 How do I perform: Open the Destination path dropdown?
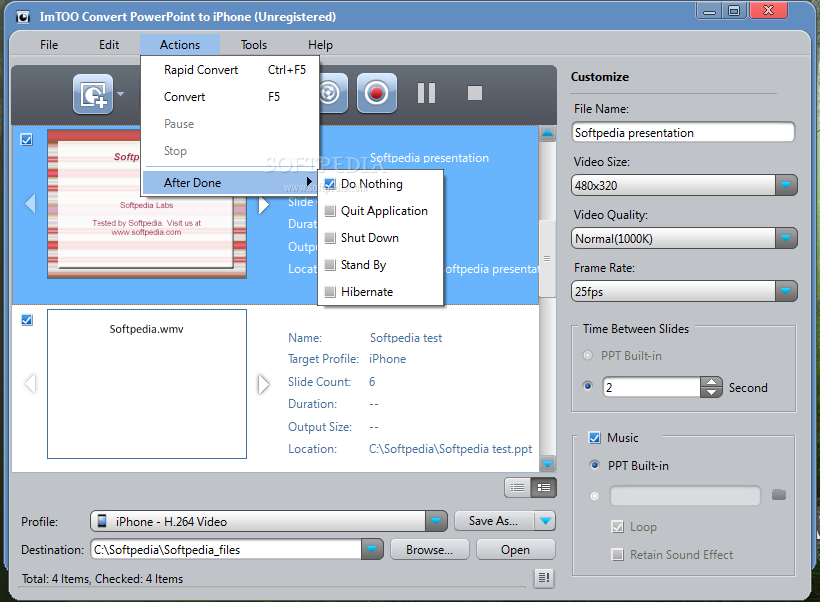tap(372, 549)
